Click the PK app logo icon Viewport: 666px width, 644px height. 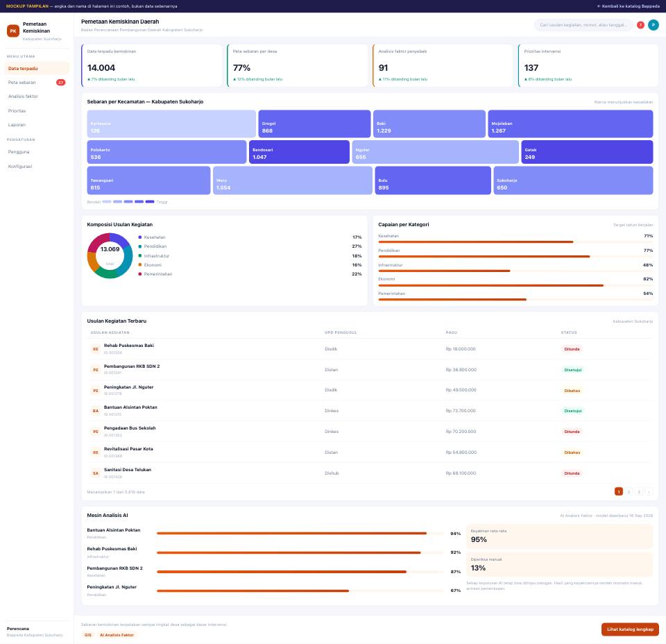13,31
